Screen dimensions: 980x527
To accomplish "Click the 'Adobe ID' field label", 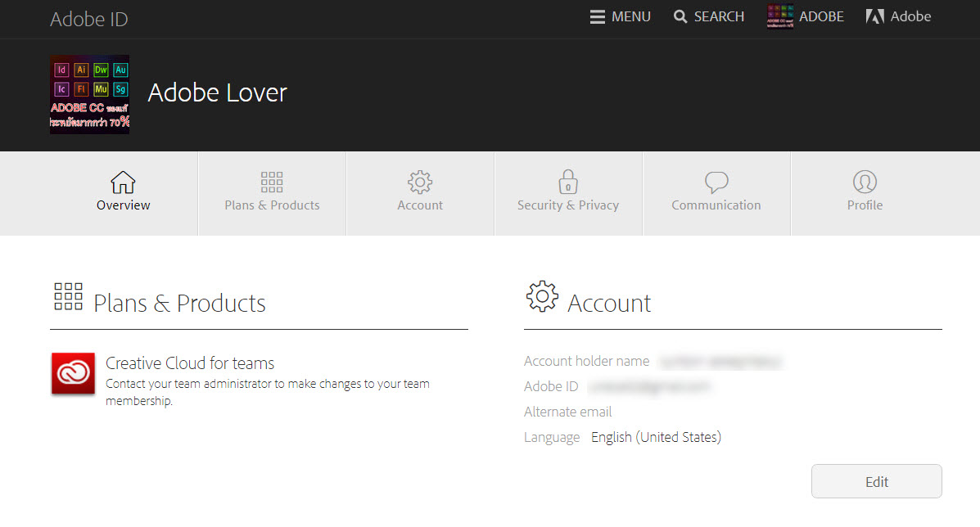I will (551, 386).
